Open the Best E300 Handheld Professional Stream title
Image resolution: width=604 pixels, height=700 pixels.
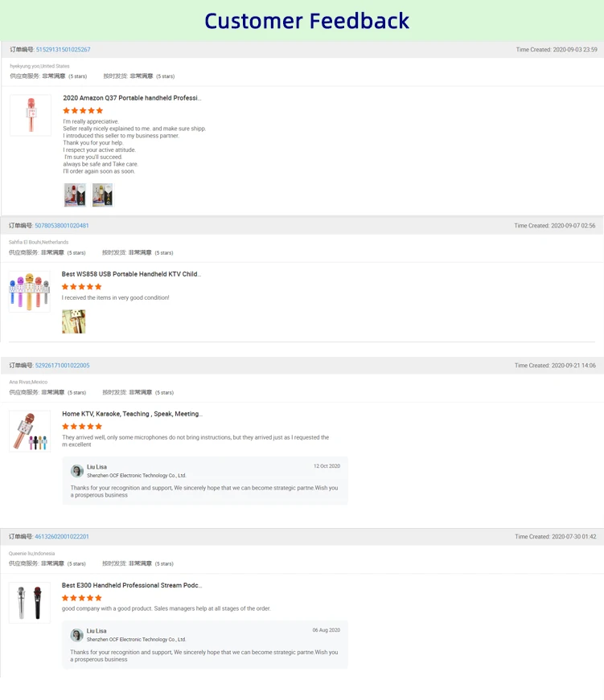[132, 586]
